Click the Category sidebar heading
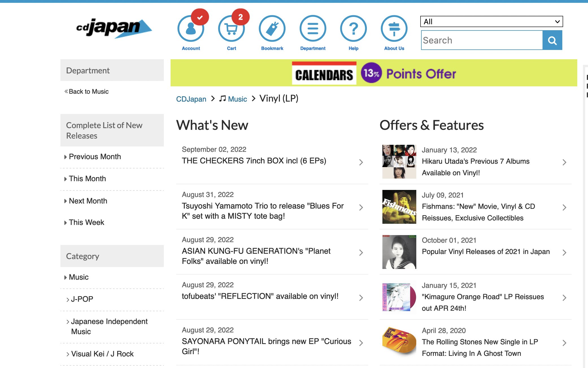The image size is (588, 368). click(x=112, y=256)
